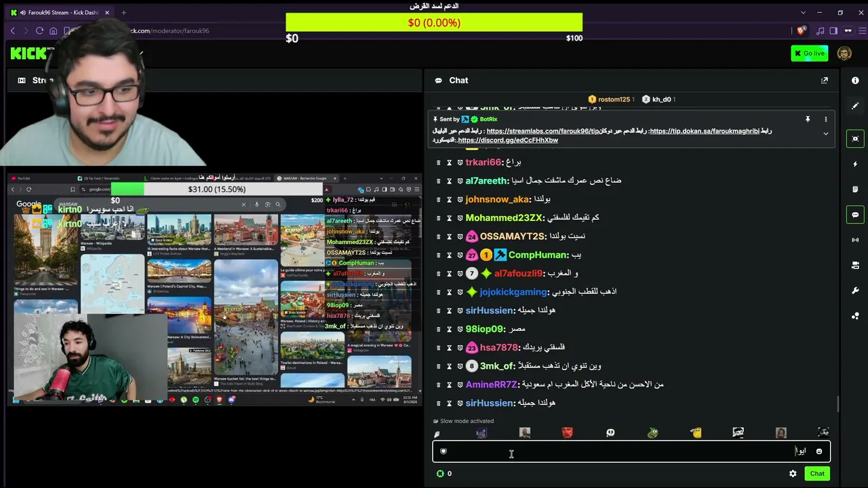This screenshot has height=488, width=868.
Task: Switch to Farouk96 Stream Kick Dashboard tab
Action: pos(60,12)
